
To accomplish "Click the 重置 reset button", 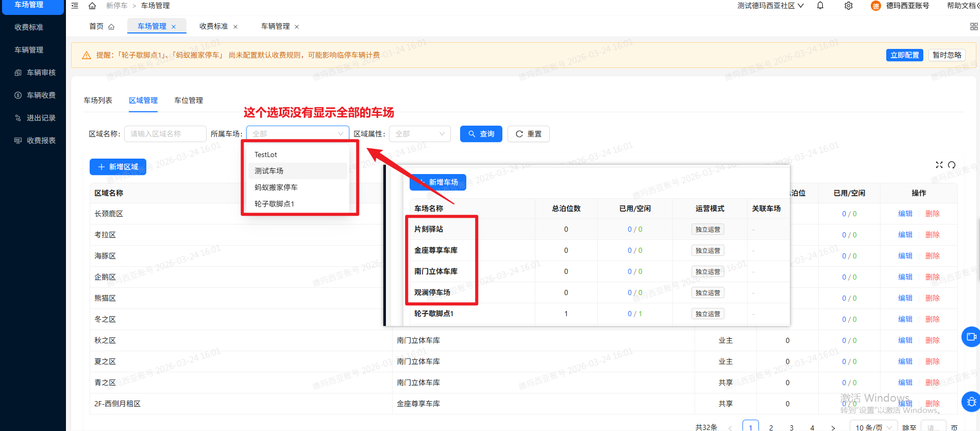I will click(529, 134).
